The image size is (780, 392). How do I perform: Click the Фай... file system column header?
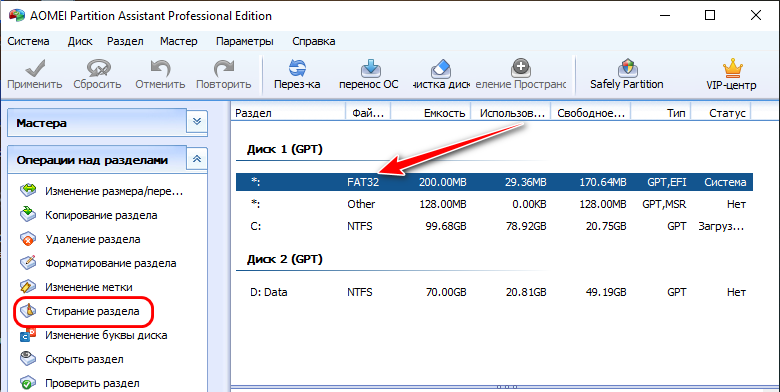(368, 113)
